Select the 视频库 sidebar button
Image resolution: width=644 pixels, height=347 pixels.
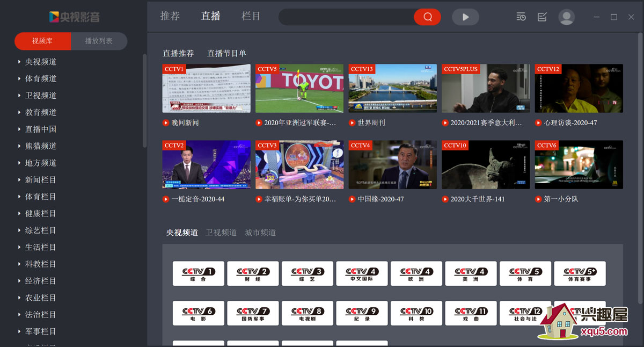42,41
